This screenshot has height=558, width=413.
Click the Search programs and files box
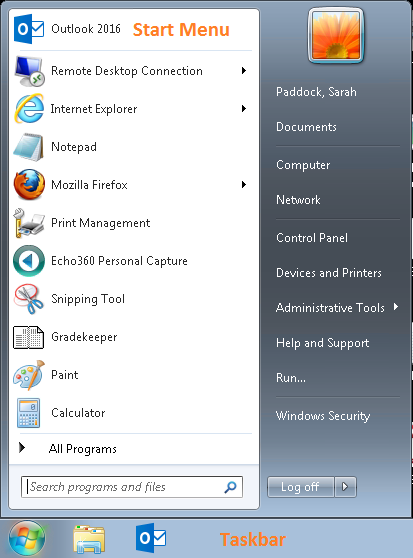pyautogui.click(x=132, y=487)
